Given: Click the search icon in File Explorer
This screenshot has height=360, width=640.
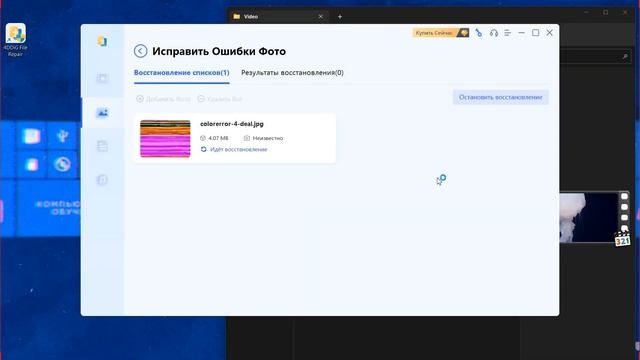Looking at the screenshot, I should pos(625,57).
